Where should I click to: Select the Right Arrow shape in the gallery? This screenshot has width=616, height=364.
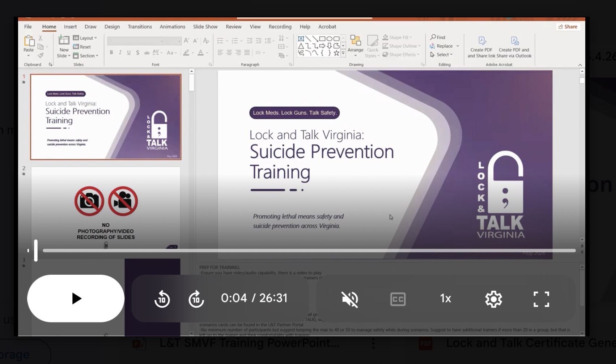pos(322,46)
